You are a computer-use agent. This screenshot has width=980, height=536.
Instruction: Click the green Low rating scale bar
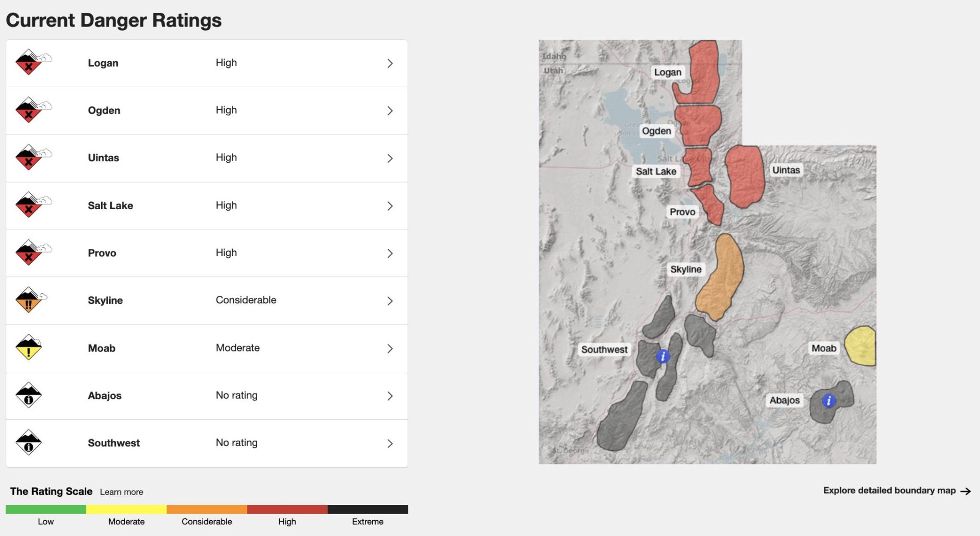click(x=46, y=509)
